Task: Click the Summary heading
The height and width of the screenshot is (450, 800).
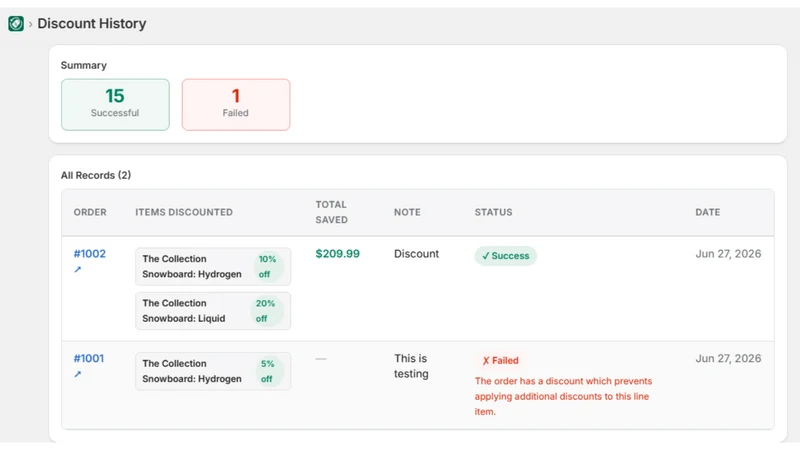Action: click(x=84, y=65)
